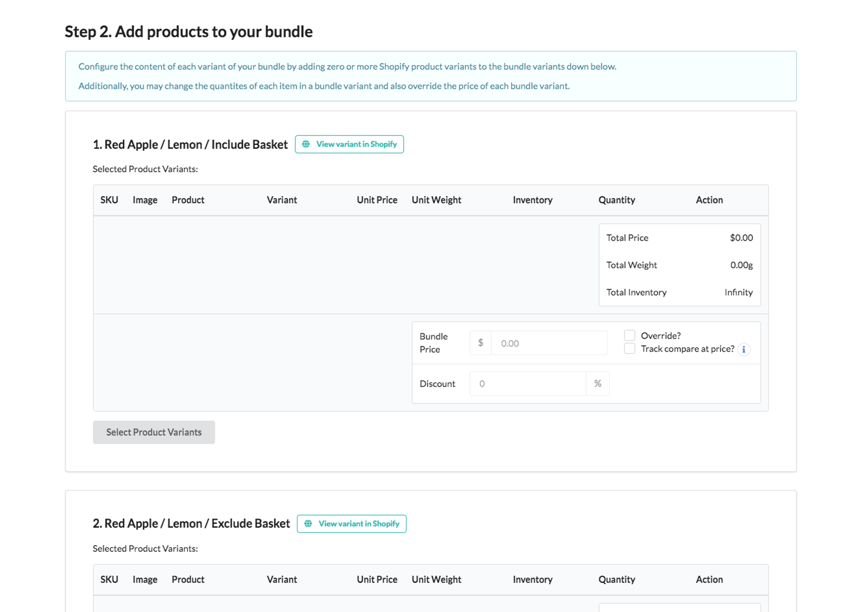Click the Variant column header in first table
The image size is (868, 612).
[x=282, y=200]
